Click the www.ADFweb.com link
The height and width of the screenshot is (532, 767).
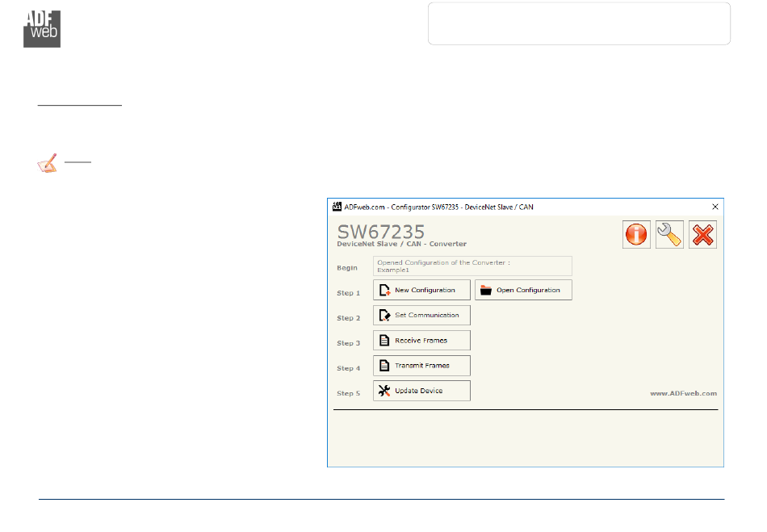click(683, 393)
